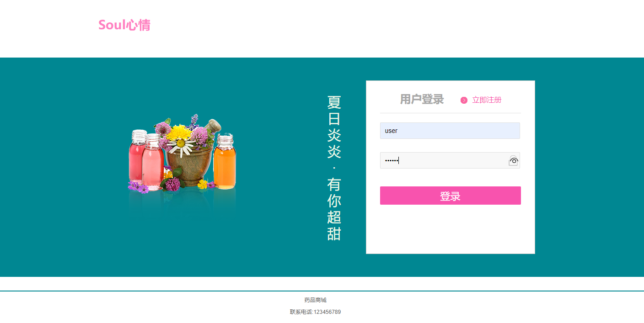Open registration via the pink arrow badge
The image size is (644, 323).
click(x=464, y=100)
